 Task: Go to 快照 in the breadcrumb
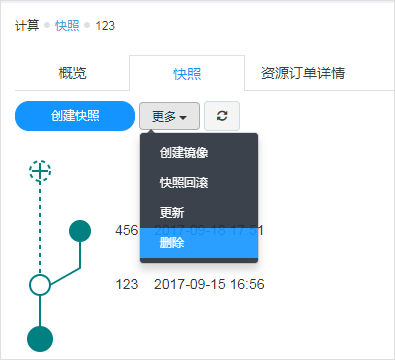coord(67,25)
